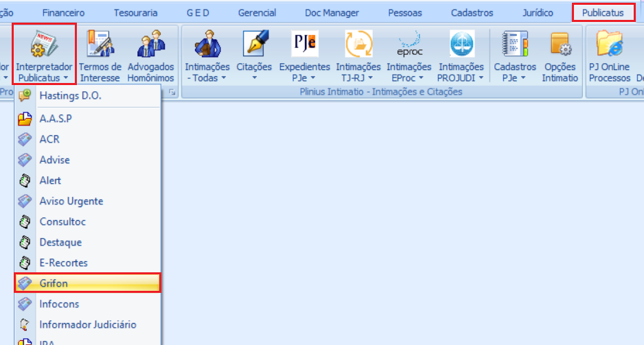Click the Destaque entry icon
Screen dimensions: 644x345
pyautogui.click(x=25, y=242)
